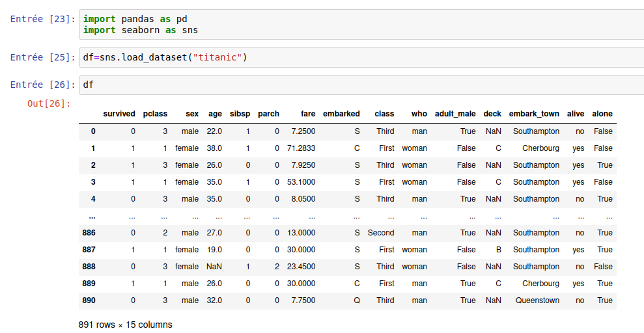644x333 pixels.
Task: Click the Entrée [25] cell prompt
Action: 43,58
